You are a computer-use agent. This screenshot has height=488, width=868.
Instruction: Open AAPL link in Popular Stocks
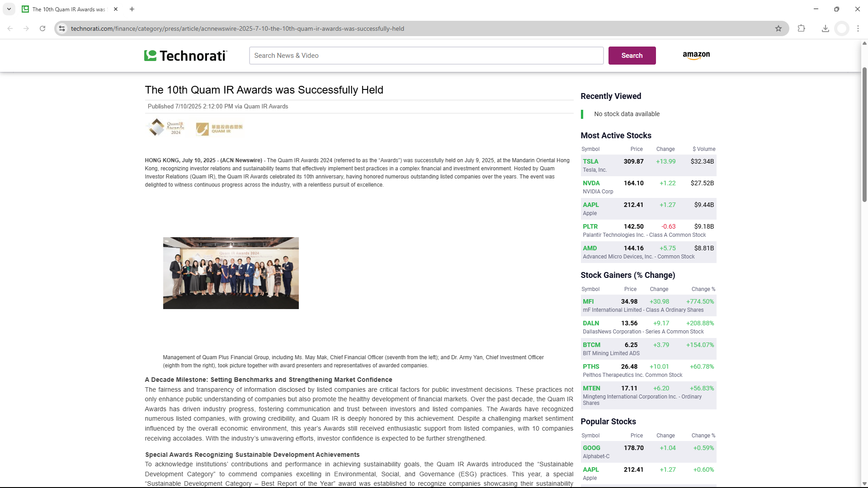point(591,469)
